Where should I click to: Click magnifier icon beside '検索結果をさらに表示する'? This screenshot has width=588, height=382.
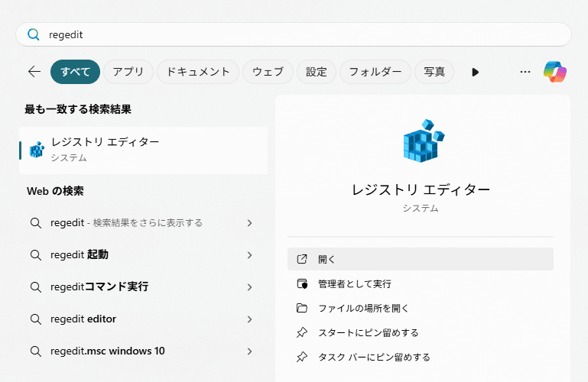pyautogui.click(x=36, y=223)
